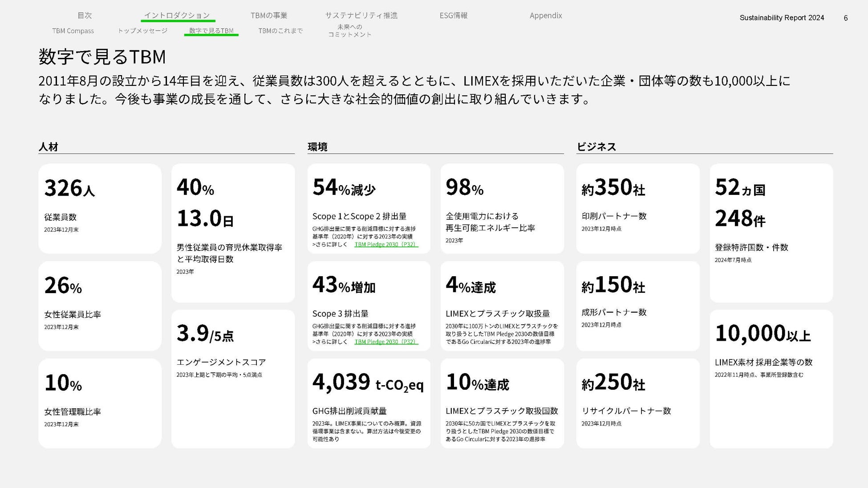868x488 pixels.
Task: Select the 10,000以上 LIMEX adoption card
Action: point(771,379)
